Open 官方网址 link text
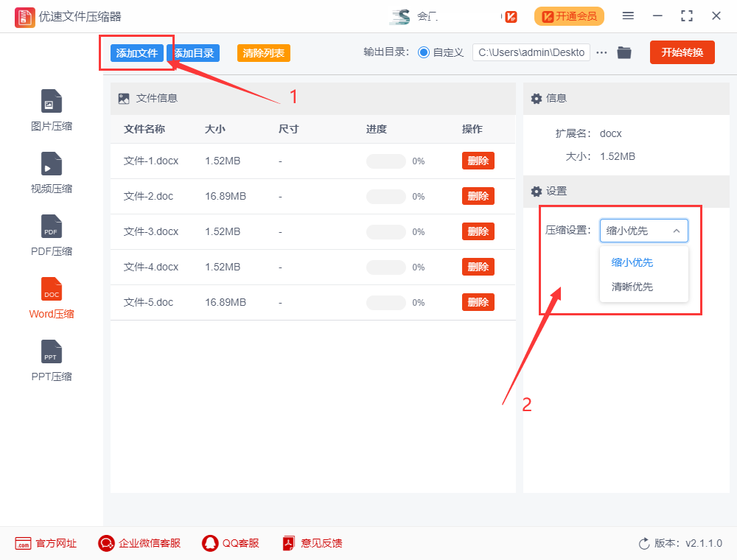737x560 pixels. click(56, 544)
